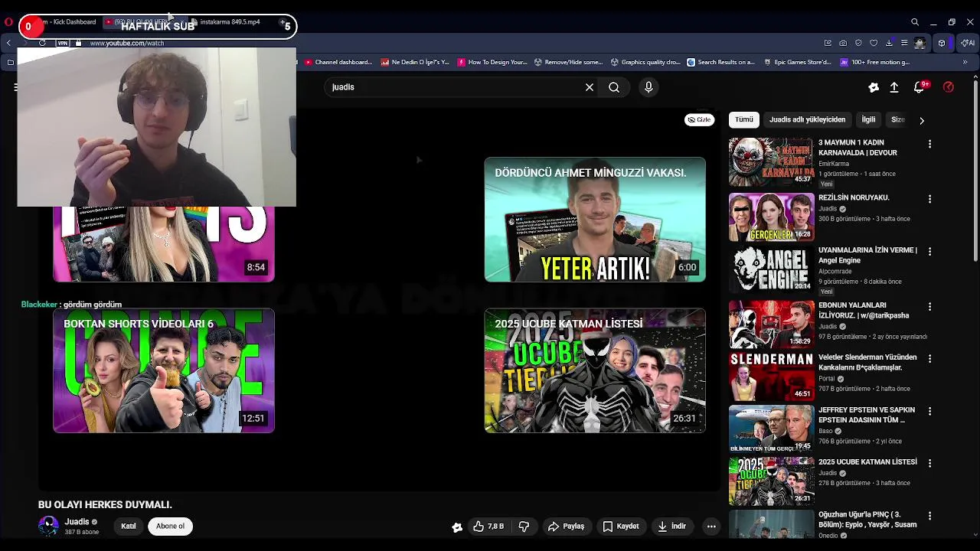Viewport: 980px width, 551px height.
Task: Go back using browser back arrow
Action: click(x=8, y=43)
